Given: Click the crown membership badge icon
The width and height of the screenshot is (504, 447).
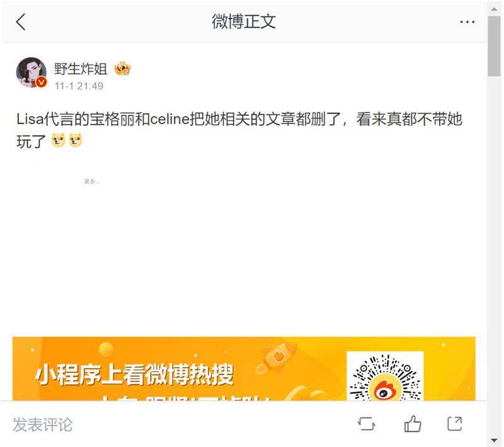Looking at the screenshot, I should [x=122, y=69].
